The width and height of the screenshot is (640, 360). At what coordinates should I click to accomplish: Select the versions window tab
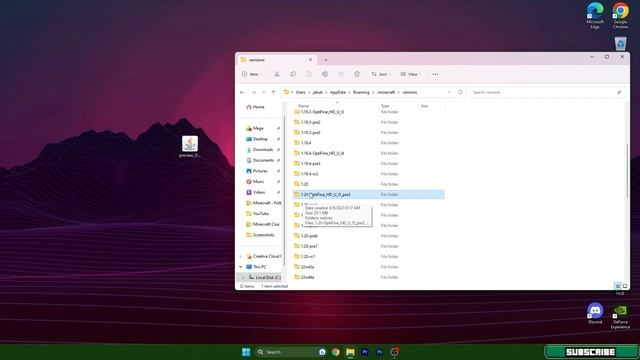point(276,60)
